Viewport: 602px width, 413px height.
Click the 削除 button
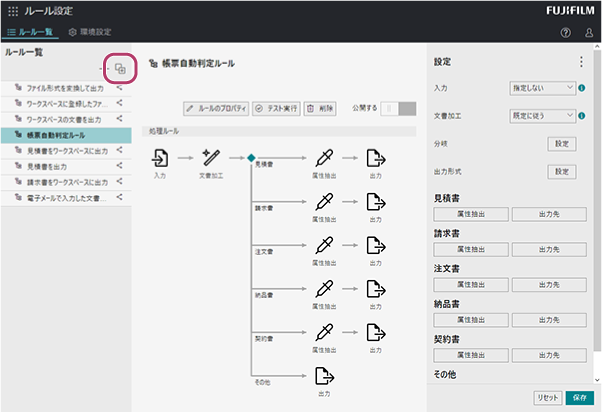coord(320,109)
